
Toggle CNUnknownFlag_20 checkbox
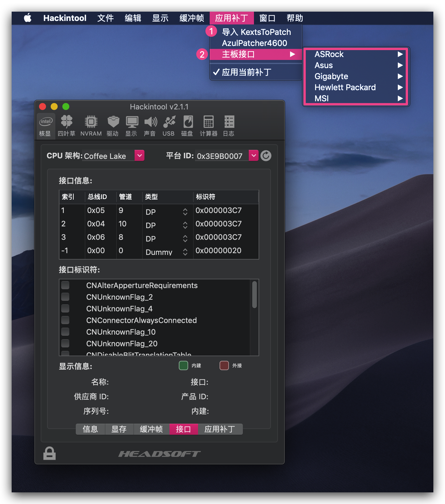[65, 343]
